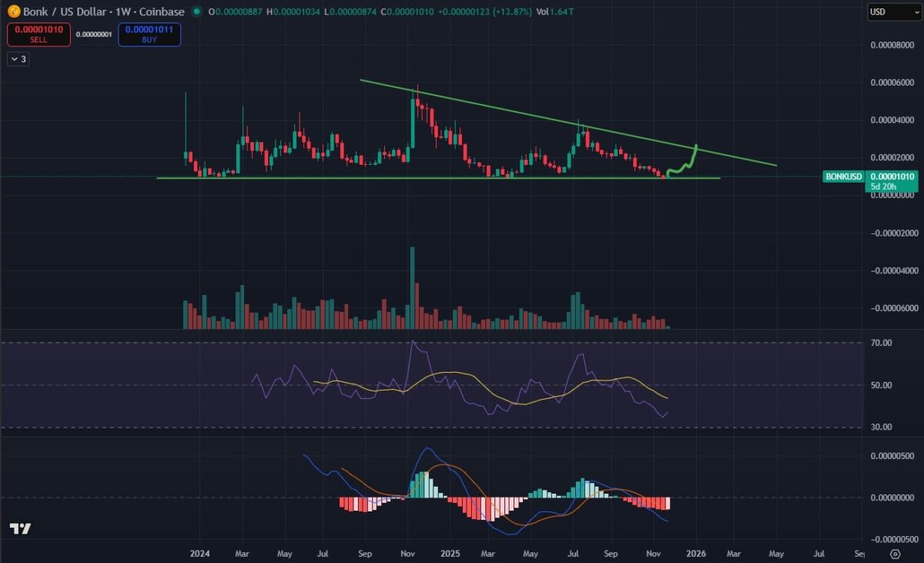This screenshot has height=563, width=924.
Task: Click the Bonk coin logo icon
Action: [x=13, y=12]
